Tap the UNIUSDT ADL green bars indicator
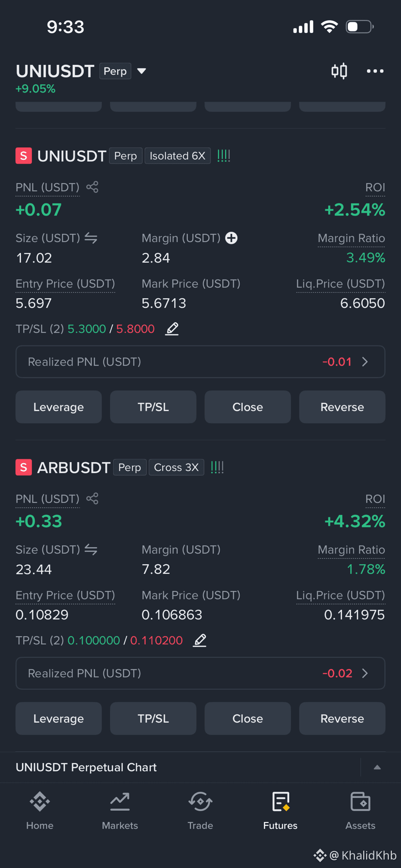The height and width of the screenshot is (868, 401). tap(224, 156)
